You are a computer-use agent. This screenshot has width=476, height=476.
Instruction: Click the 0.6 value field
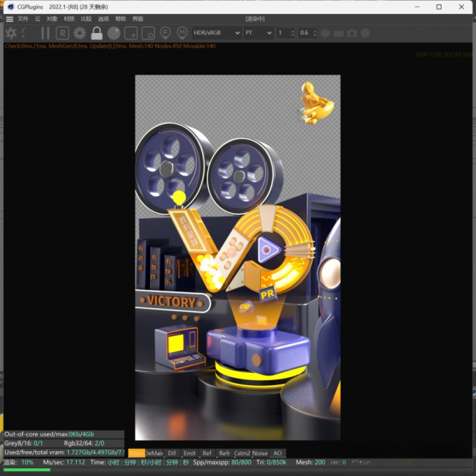[305, 33]
